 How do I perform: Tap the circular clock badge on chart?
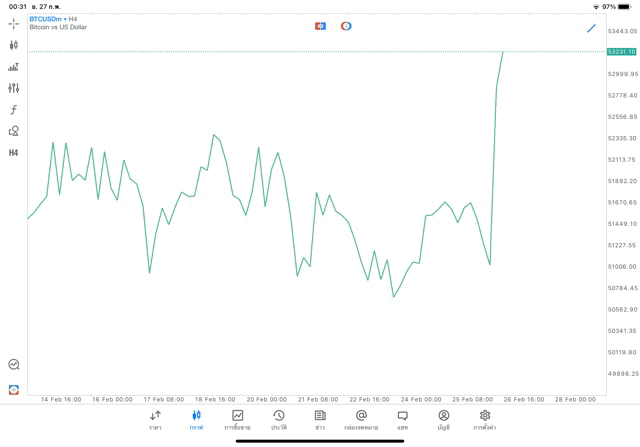pyautogui.click(x=346, y=26)
